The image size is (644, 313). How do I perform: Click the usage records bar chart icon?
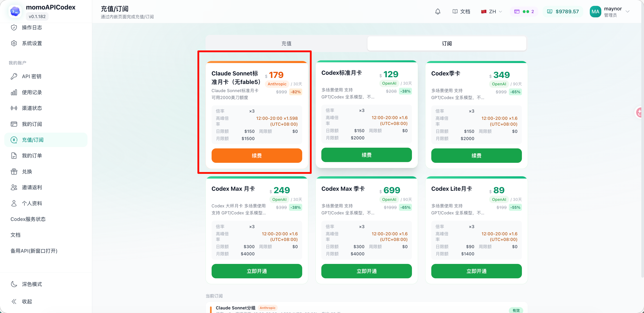(x=14, y=92)
